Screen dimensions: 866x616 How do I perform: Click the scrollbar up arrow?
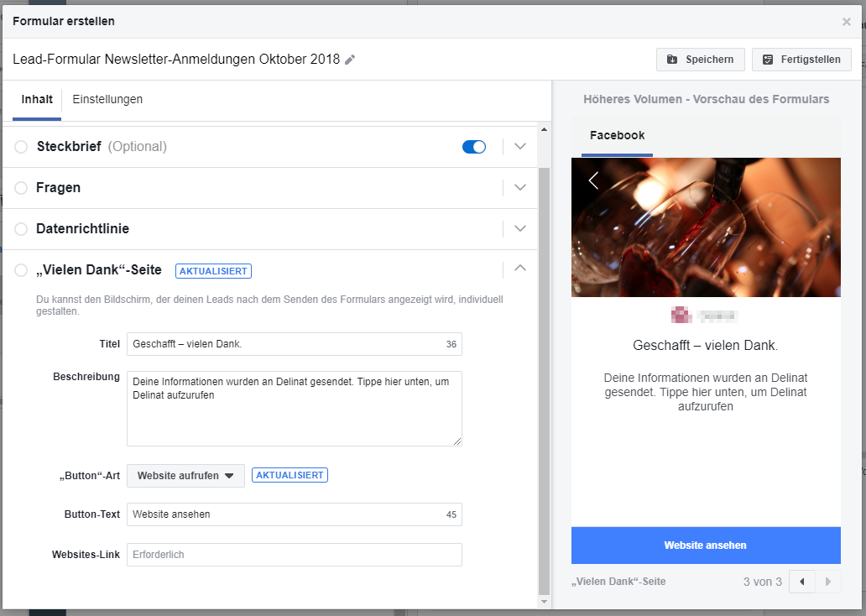[544, 129]
